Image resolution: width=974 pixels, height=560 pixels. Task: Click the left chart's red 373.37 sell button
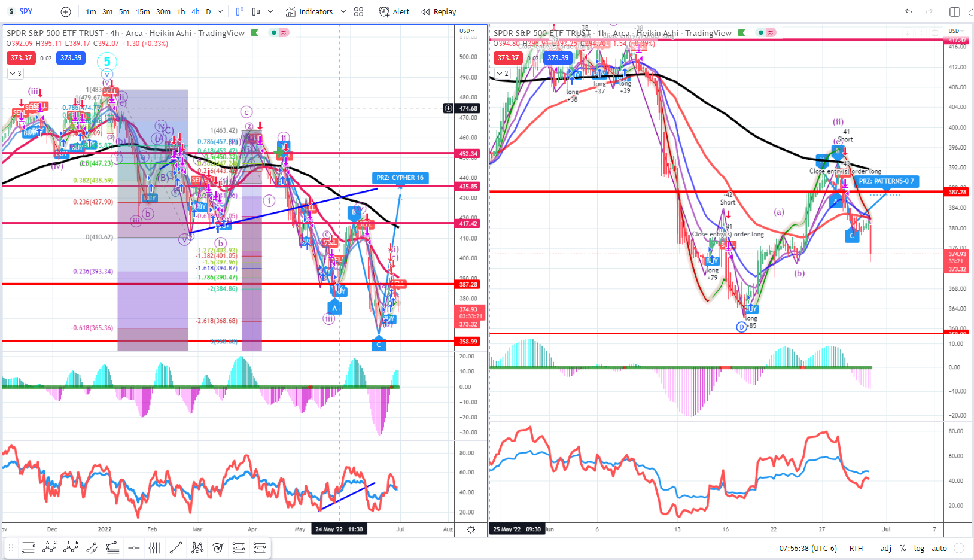[x=21, y=58]
